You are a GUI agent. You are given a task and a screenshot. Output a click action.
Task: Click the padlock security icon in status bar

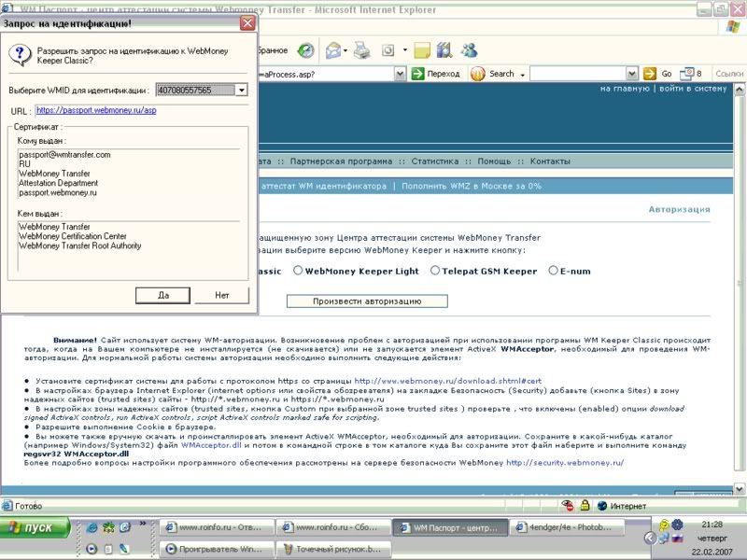point(585,505)
